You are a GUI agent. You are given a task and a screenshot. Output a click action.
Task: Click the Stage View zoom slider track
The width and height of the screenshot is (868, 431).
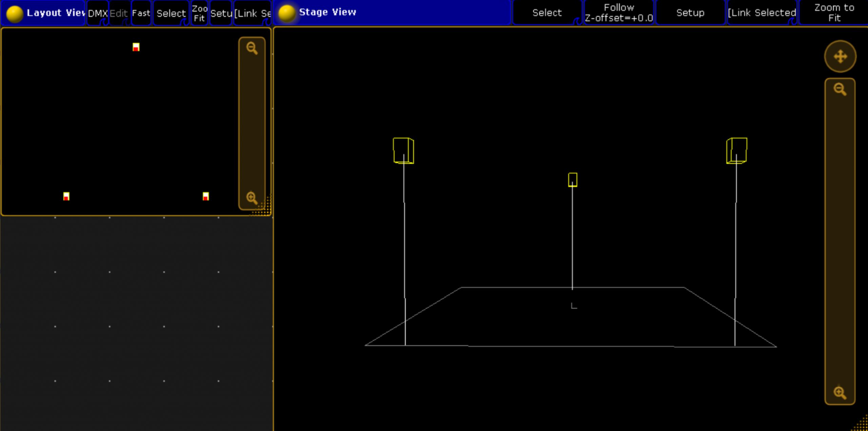click(840, 241)
